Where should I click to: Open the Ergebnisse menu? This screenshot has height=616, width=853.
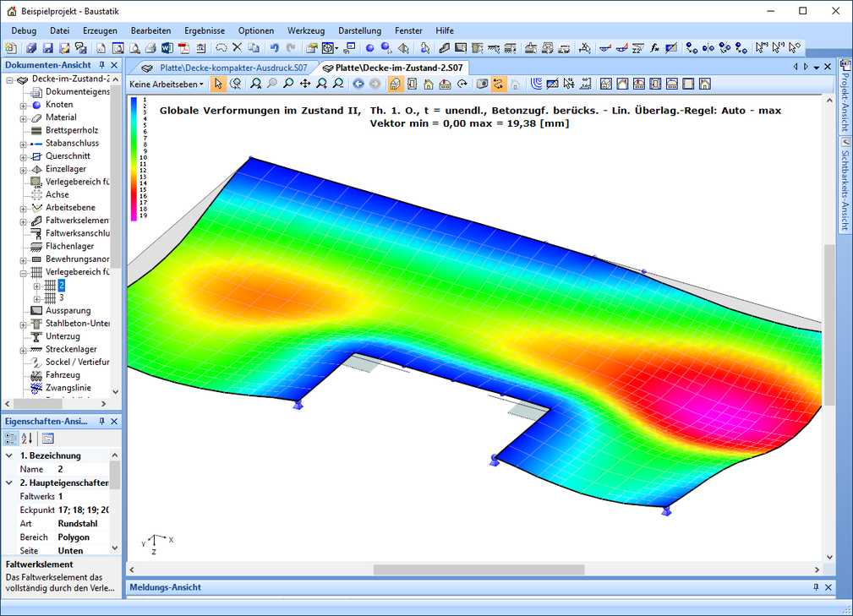[205, 30]
